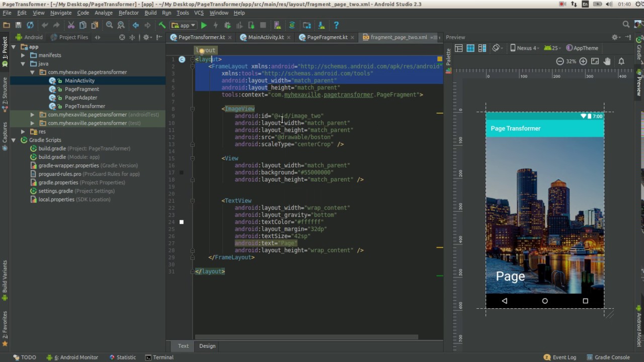Image resolution: width=644 pixels, height=362 pixels.
Task: Click the Stop square icon
Action: 263,25
